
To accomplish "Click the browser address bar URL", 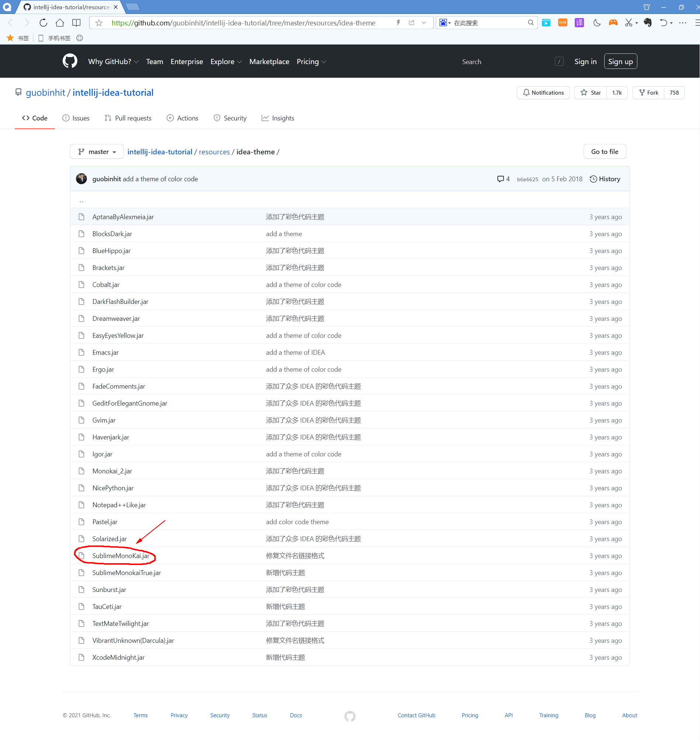I will click(243, 23).
